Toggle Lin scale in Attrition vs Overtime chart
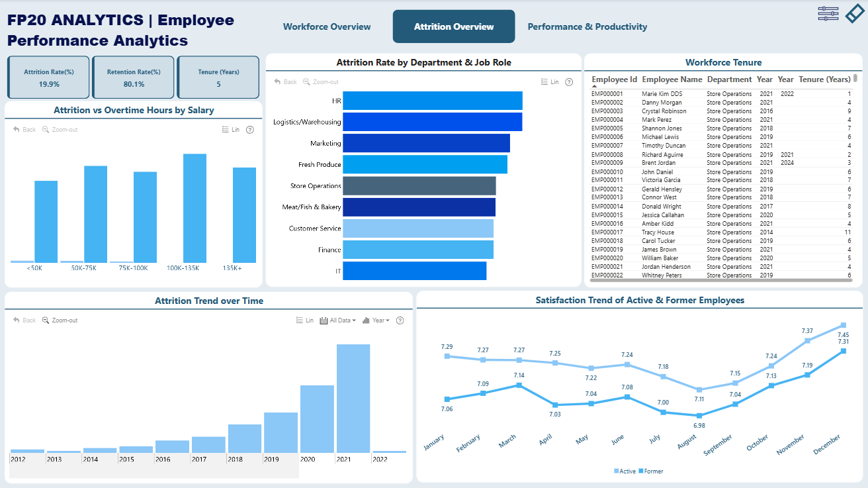The height and width of the screenshot is (488, 868). (x=230, y=130)
